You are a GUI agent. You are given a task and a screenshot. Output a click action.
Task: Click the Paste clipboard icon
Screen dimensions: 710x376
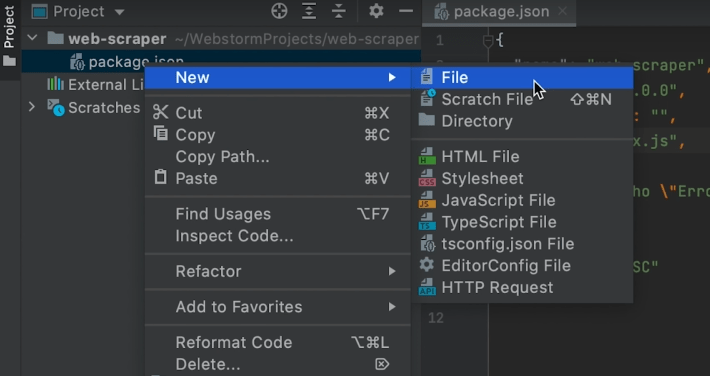click(x=160, y=177)
